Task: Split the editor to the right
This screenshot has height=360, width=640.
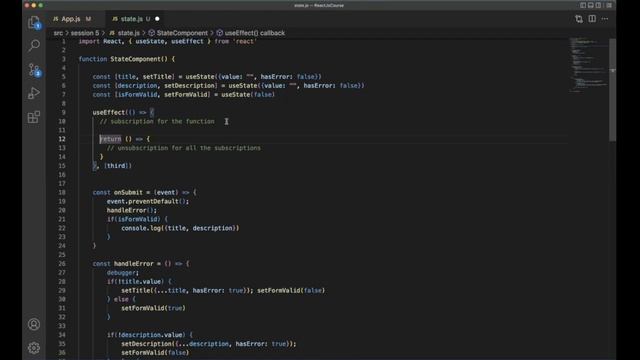Action: coord(592,19)
